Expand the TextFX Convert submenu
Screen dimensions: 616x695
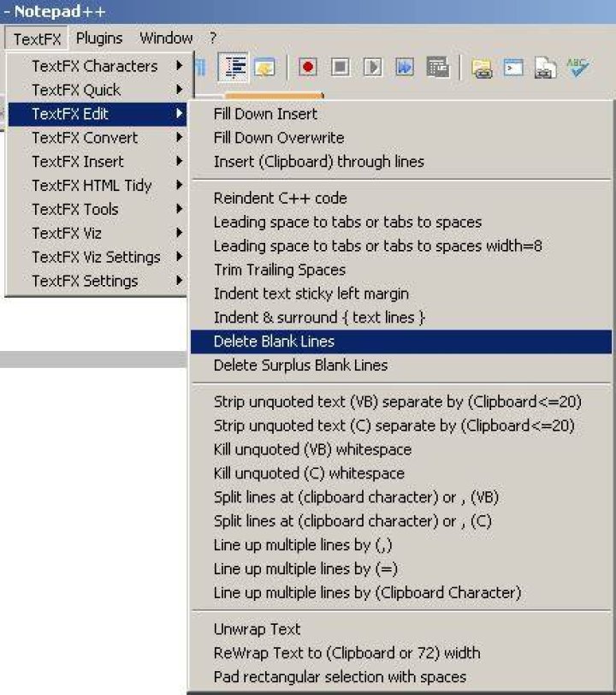(98, 138)
